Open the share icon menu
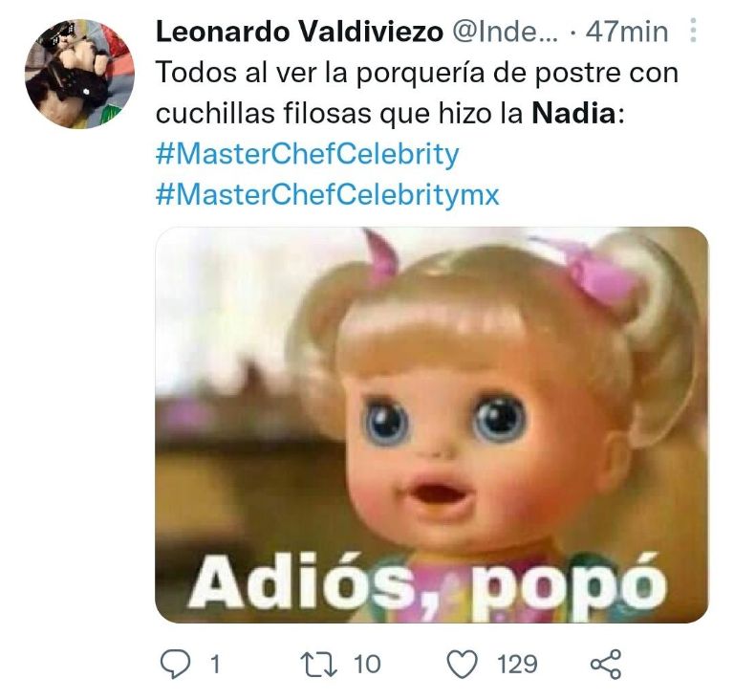Image resolution: width=734 pixels, height=700 pixels. pos(606,665)
